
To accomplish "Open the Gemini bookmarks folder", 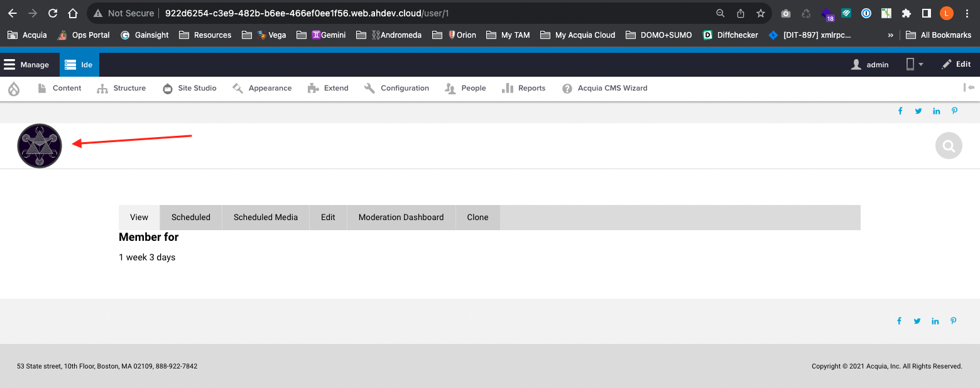I will [x=321, y=35].
